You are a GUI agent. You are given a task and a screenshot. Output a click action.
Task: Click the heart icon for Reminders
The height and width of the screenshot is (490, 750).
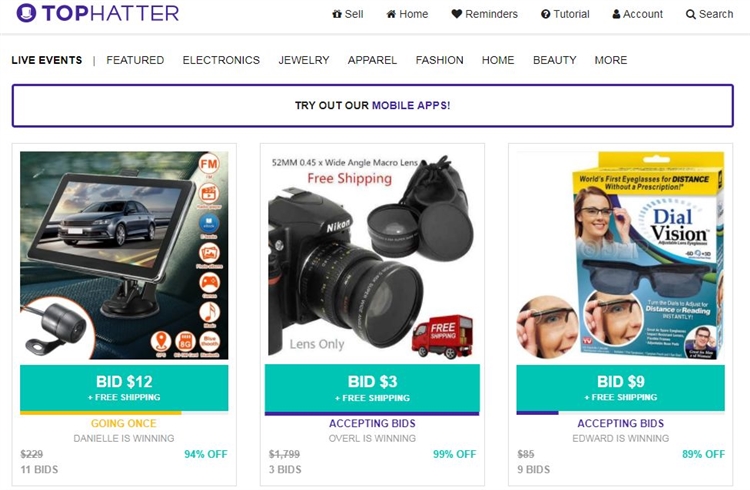pyautogui.click(x=456, y=14)
